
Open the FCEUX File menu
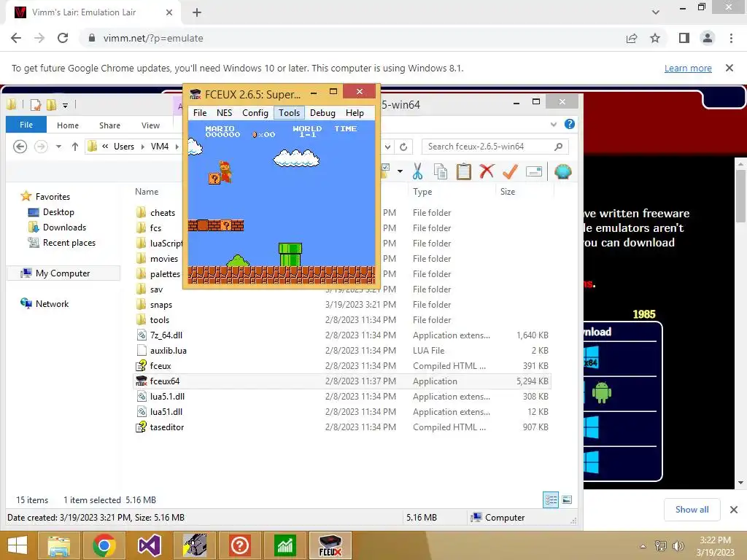pyautogui.click(x=200, y=113)
